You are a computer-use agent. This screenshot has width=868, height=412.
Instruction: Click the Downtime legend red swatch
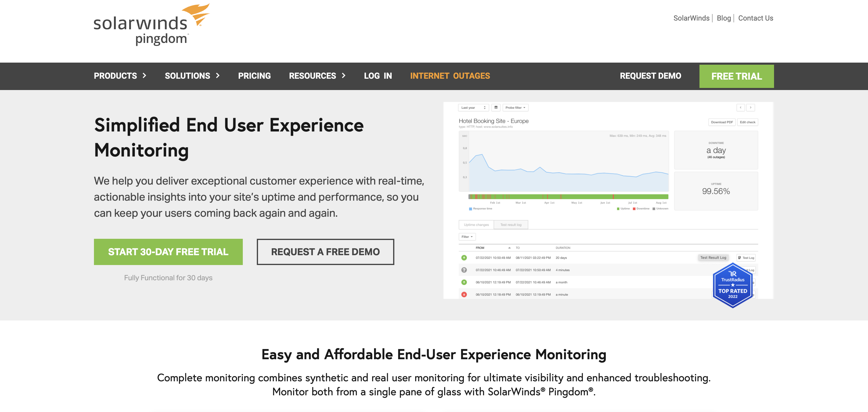pos(634,209)
